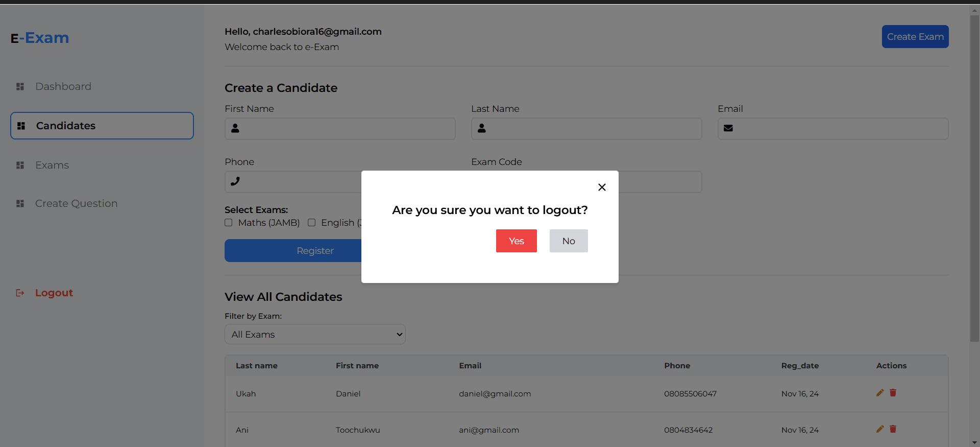Click the Exams grid icon in sidebar
This screenshot has width=980, height=447.
20,165
